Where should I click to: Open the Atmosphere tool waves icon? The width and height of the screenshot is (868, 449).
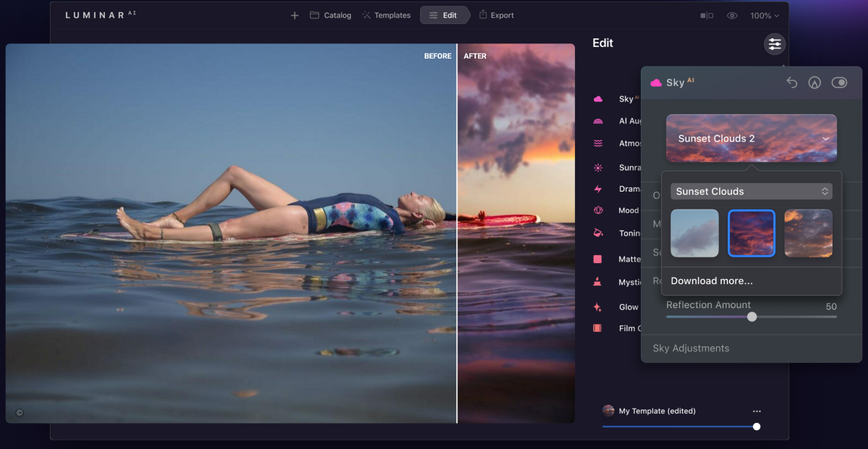tap(598, 144)
